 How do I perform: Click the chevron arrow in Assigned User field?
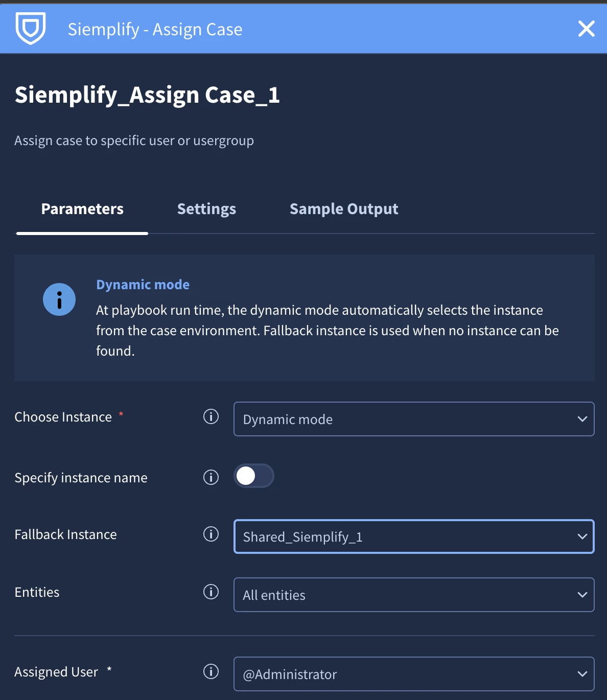[582, 674]
